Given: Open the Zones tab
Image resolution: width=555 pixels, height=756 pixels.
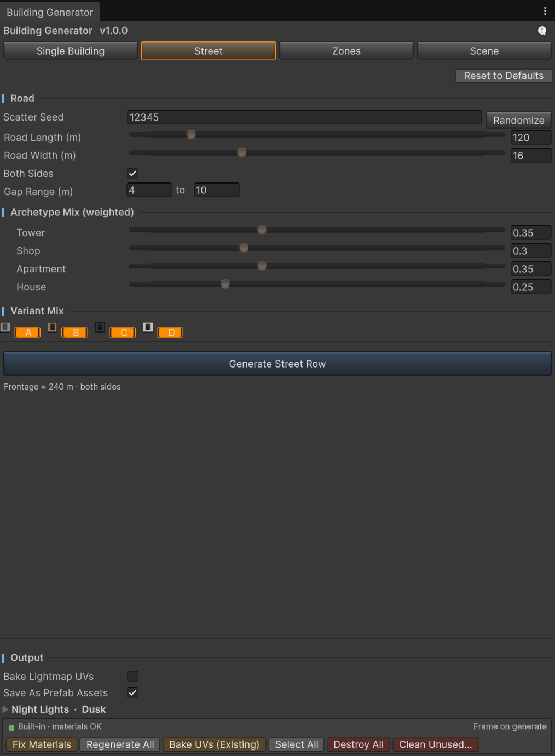Looking at the screenshot, I should [346, 51].
